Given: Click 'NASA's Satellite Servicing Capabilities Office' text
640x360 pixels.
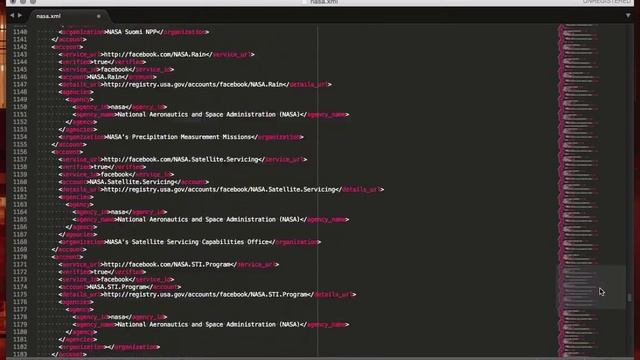Looking at the screenshot, I should 187,242.
